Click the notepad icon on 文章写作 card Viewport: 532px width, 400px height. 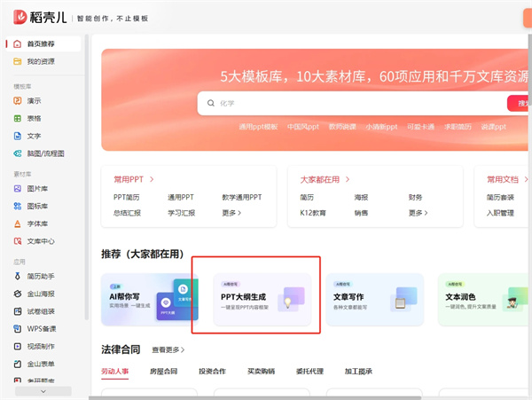[x=401, y=302]
